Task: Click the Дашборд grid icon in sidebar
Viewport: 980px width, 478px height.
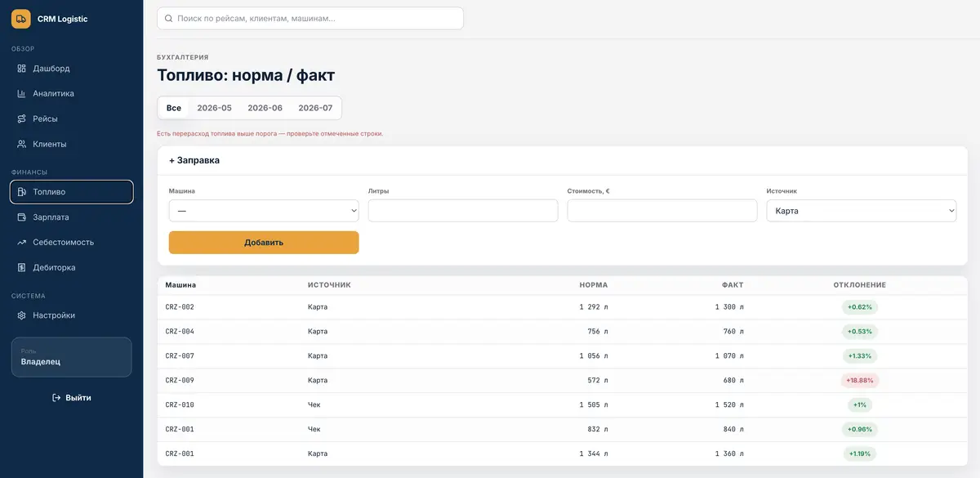Action: pyautogui.click(x=22, y=69)
